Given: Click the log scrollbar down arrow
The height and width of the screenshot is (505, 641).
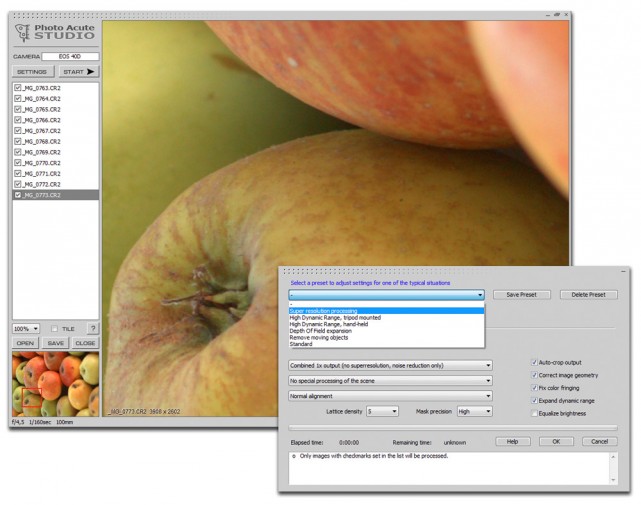Looking at the screenshot, I should click(613, 480).
